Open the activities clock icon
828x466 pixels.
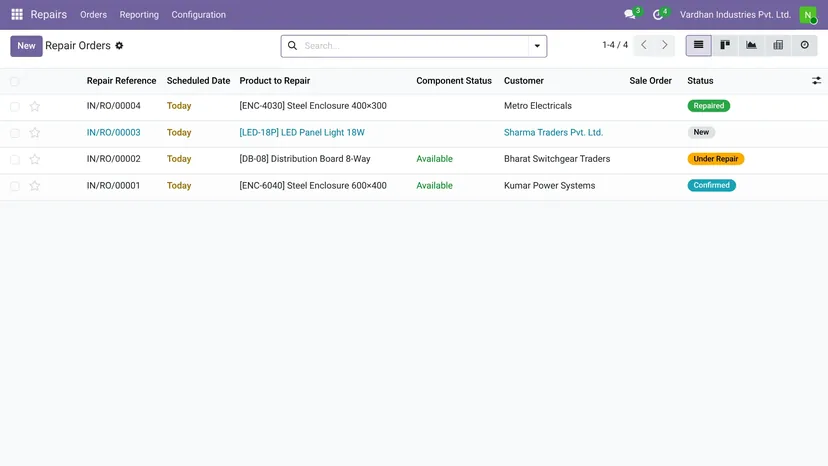(x=657, y=15)
